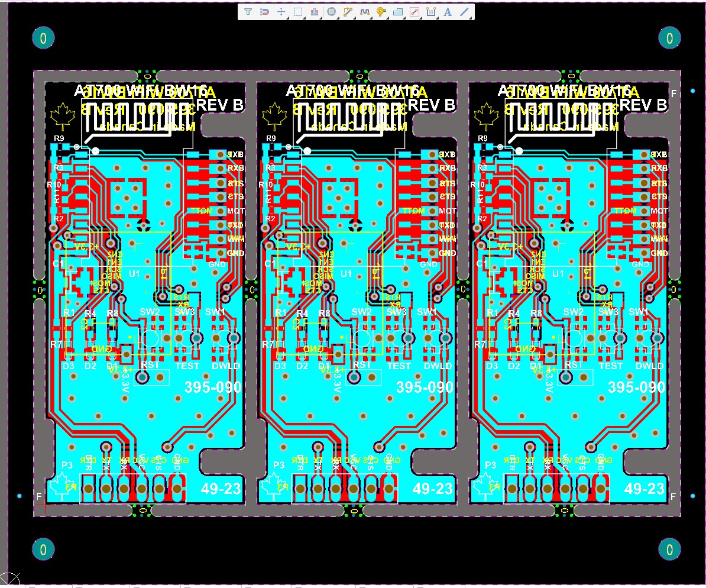Image resolution: width=706 pixels, height=588 pixels.
Task: Select the move objects cross-arrow tool
Action: click(281, 11)
